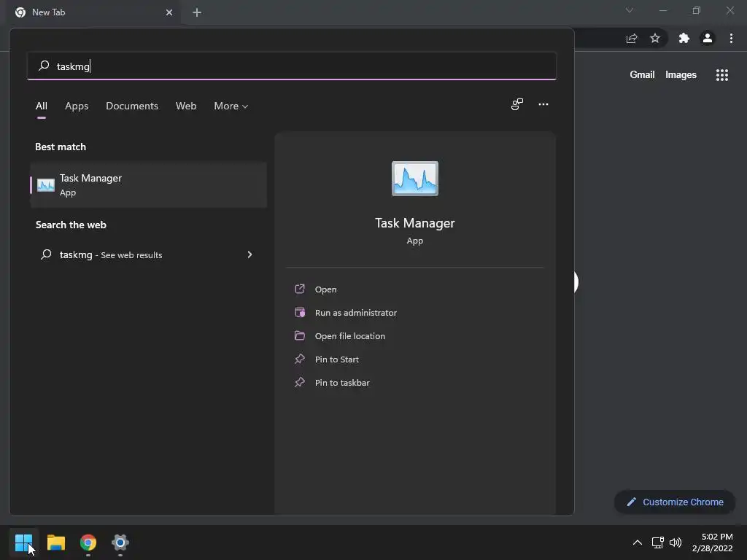Click the web search magnifier icon for taskmg
The height and width of the screenshot is (560, 747).
[46, 254]
